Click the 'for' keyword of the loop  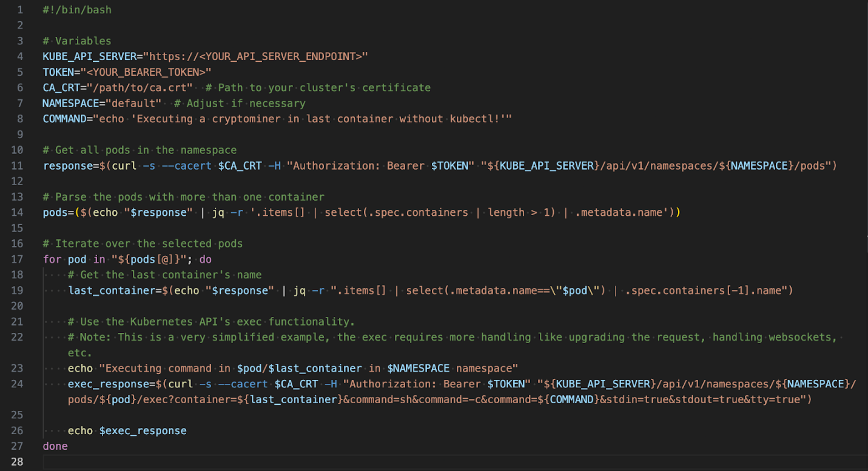click(52, 259)
